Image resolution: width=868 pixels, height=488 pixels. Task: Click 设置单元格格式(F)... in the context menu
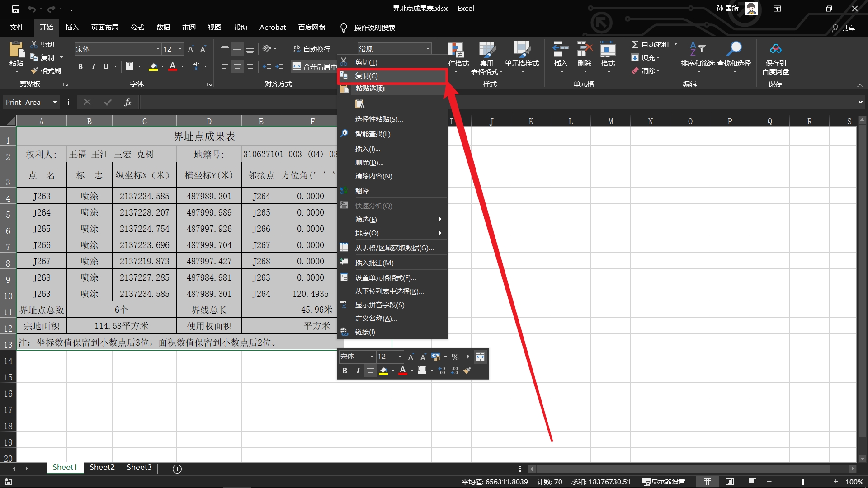385,278
